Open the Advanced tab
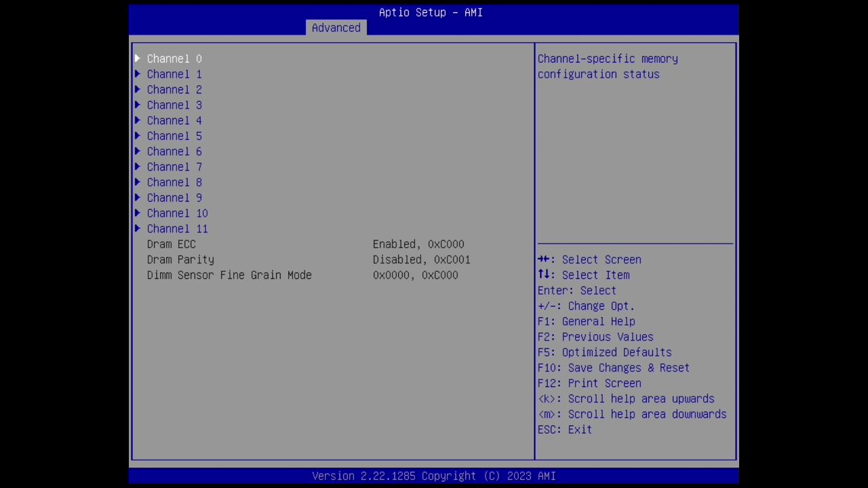This screenshot has height=488, width=868. click(x=336, y=28)
